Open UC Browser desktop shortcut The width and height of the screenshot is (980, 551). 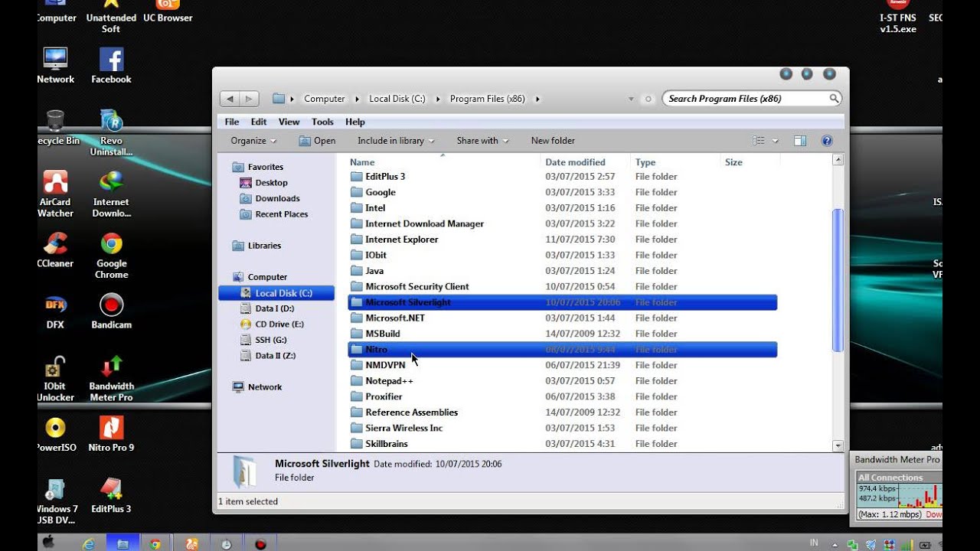click(x=168, y=11)
